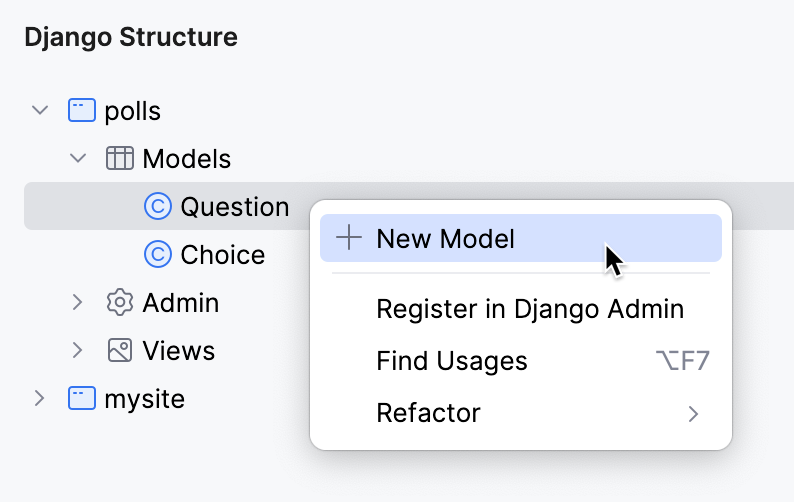Click the Views image icon
The height and width of the screenshot is (502, 794).
click(120, 350)
